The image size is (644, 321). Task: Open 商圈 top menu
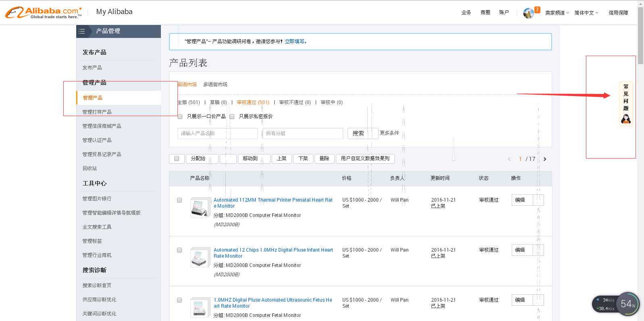(x=486, y=13)
